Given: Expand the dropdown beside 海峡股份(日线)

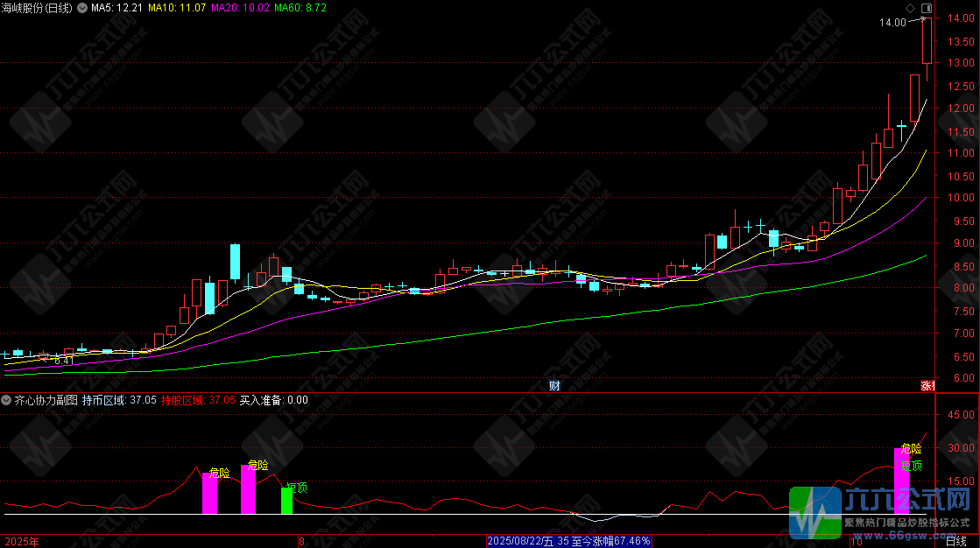Looking at the screenshot, I should (x=83, y=8).
